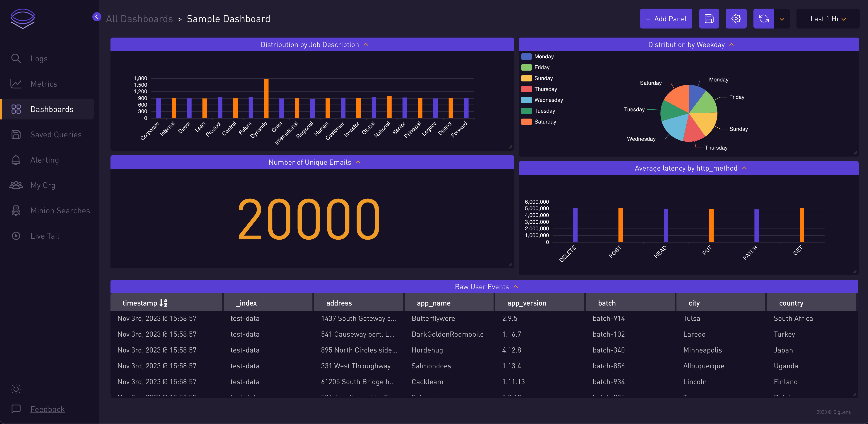
Task: Expand refresh interval dropdown arrow
Action: pyautogui.click(x=782, y=19)
